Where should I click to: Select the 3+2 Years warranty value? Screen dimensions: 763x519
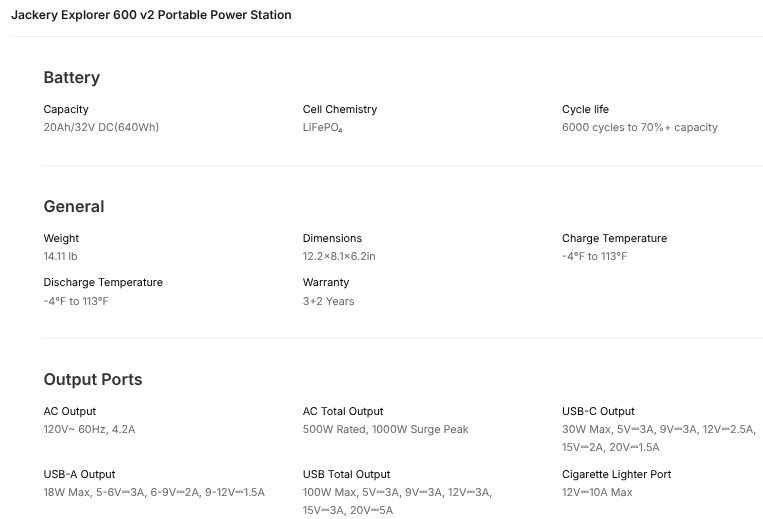pos(328,301)
